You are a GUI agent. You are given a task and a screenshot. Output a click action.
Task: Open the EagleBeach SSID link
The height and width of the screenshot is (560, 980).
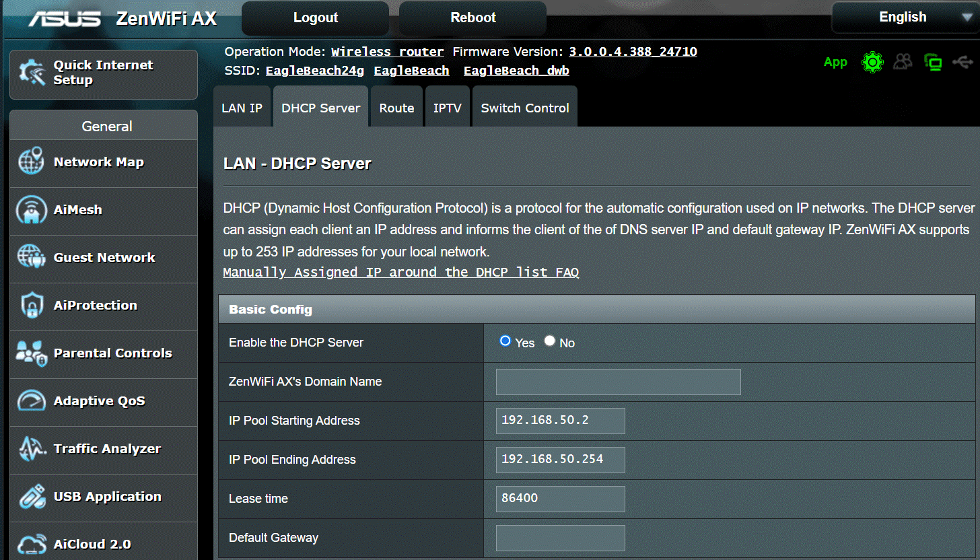[x=411, y=71]
